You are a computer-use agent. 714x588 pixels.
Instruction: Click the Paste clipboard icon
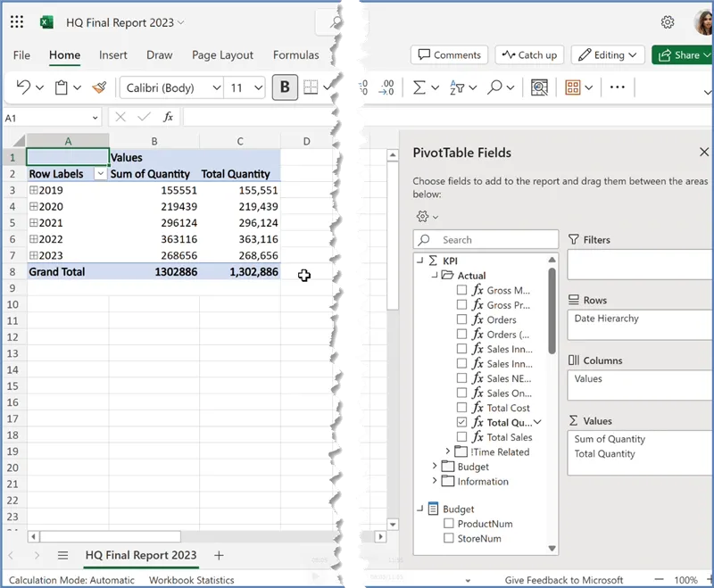pyautogui.click(x=62, y=87)
